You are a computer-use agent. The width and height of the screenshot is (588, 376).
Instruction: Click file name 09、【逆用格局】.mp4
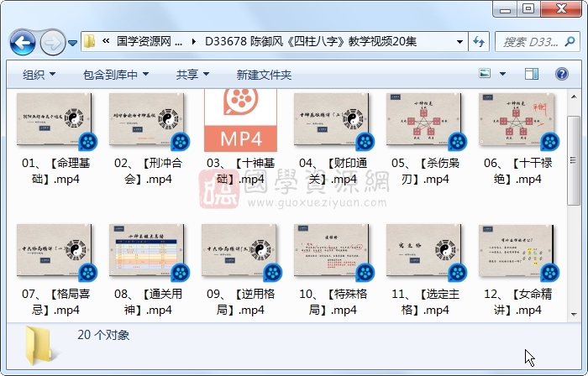[240, 302]
